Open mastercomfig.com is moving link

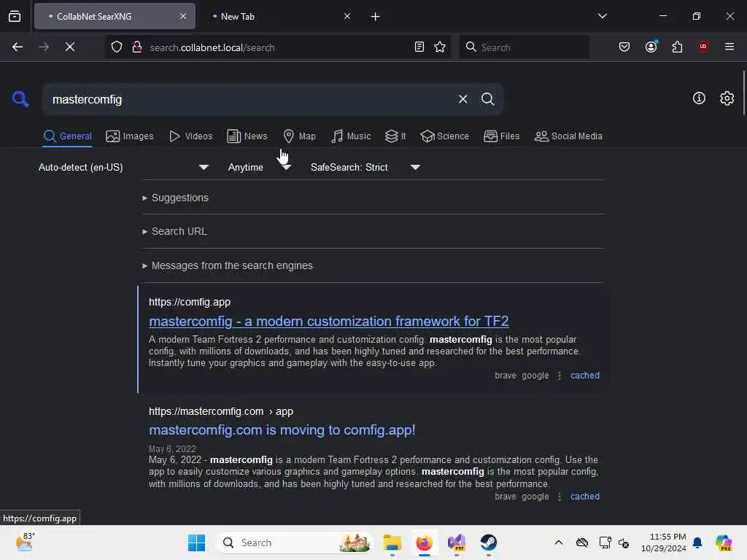282,430
